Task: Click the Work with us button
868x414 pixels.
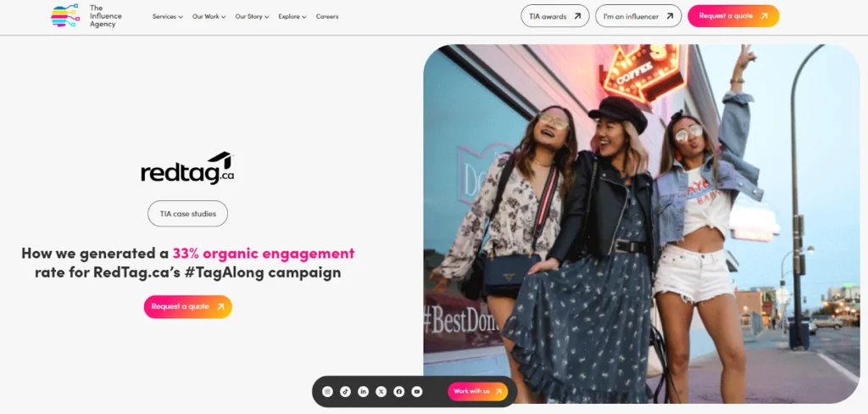Action: [x=478, y=391]
